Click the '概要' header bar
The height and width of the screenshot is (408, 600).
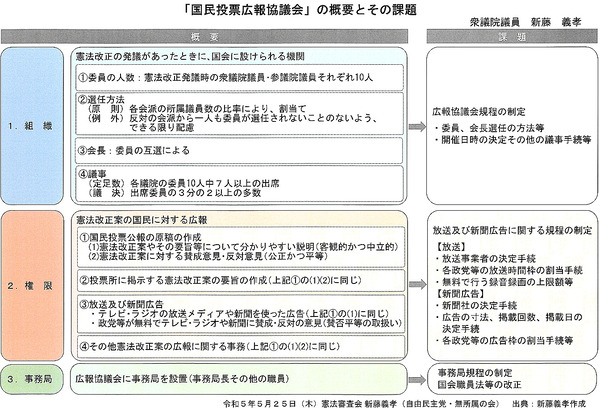click(204, 36)
